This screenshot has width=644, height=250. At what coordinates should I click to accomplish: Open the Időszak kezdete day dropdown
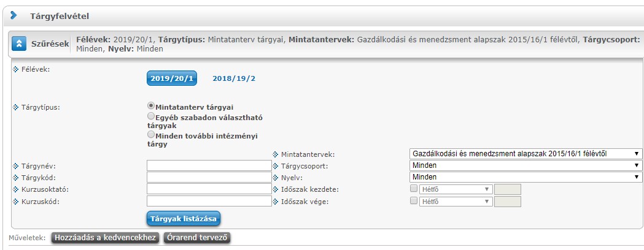point(455,189)
